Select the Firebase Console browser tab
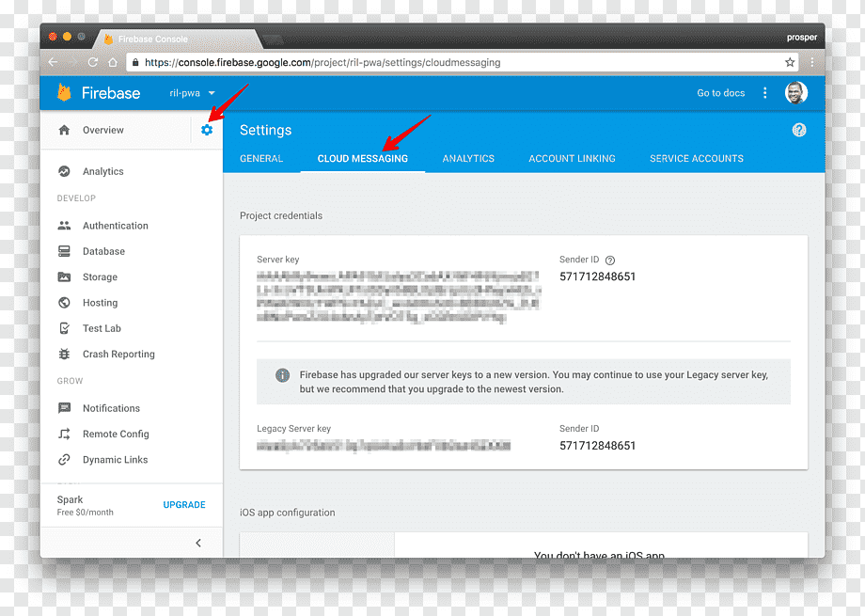Image resolution: width=865 pixels, height=616 pixels. coord(177,39)
